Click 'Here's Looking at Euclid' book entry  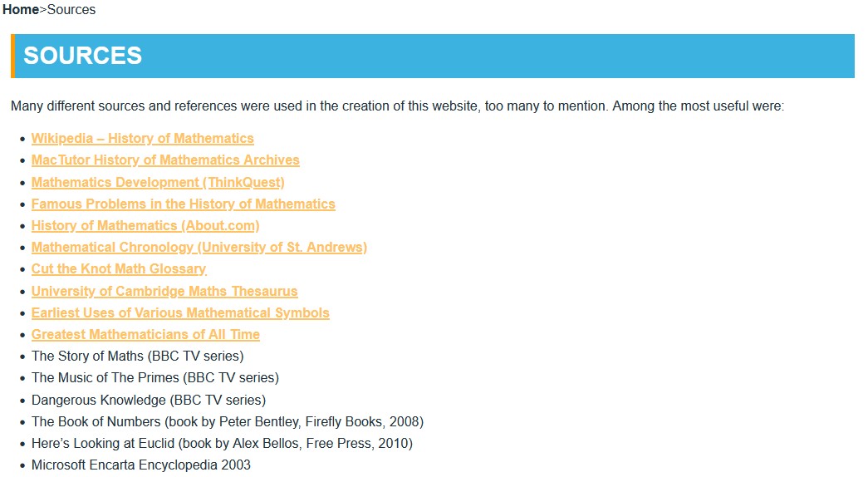(222, 443)
